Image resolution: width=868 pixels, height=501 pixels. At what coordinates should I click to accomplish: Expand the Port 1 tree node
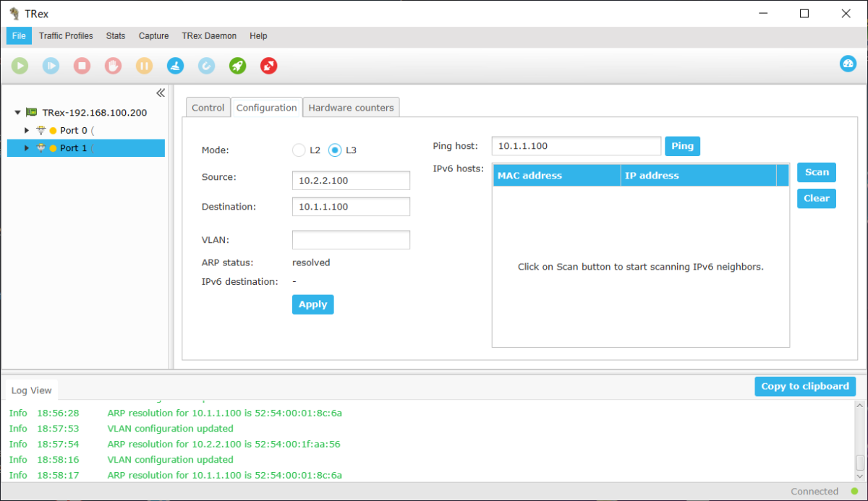(x=27, y=147)
